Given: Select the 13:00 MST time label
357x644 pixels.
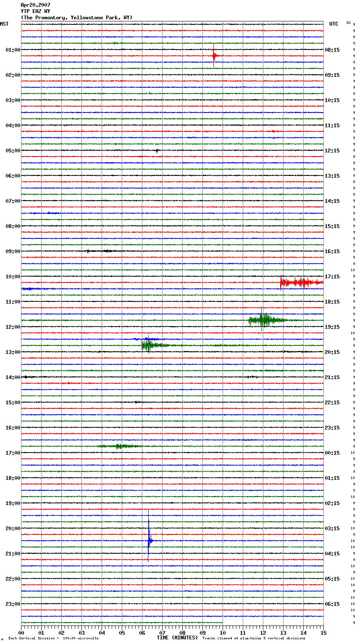Looking at the screenshot, I should tap(13, 352).
